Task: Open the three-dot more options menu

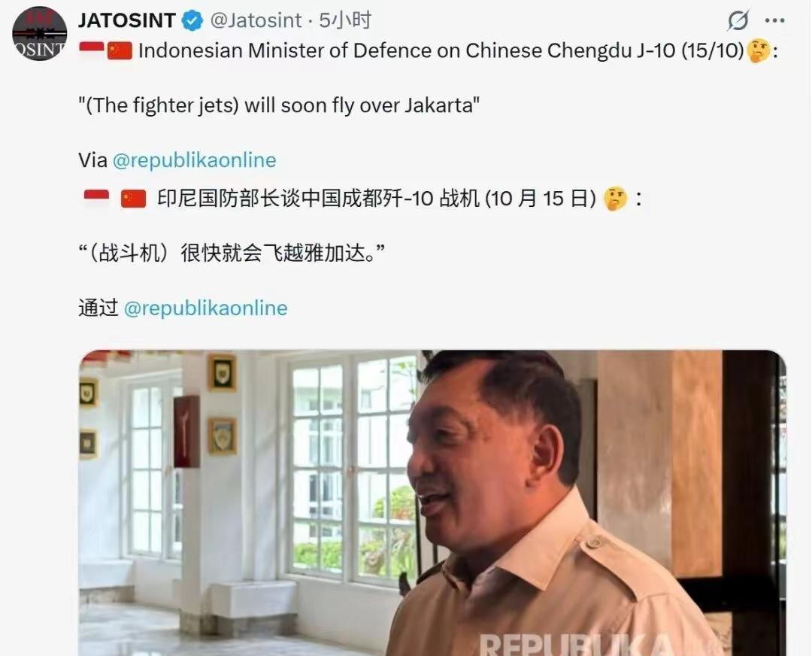Action: pos(774,21)
